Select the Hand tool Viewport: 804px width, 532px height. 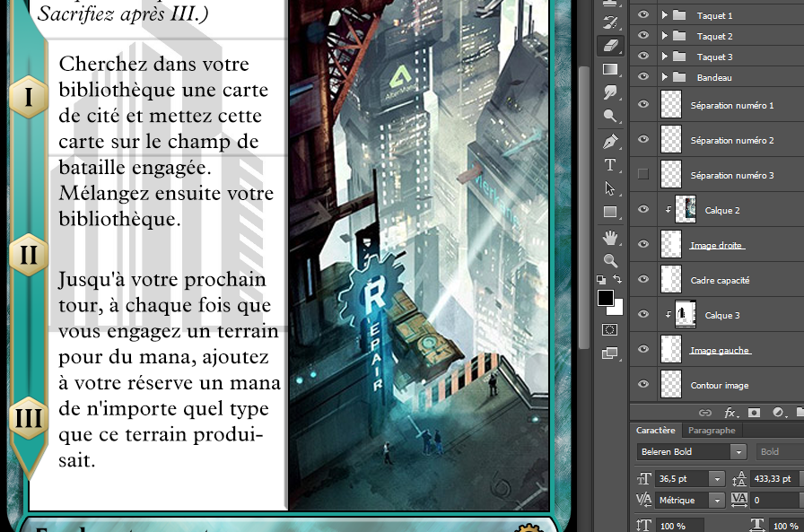tap(610, 238)
